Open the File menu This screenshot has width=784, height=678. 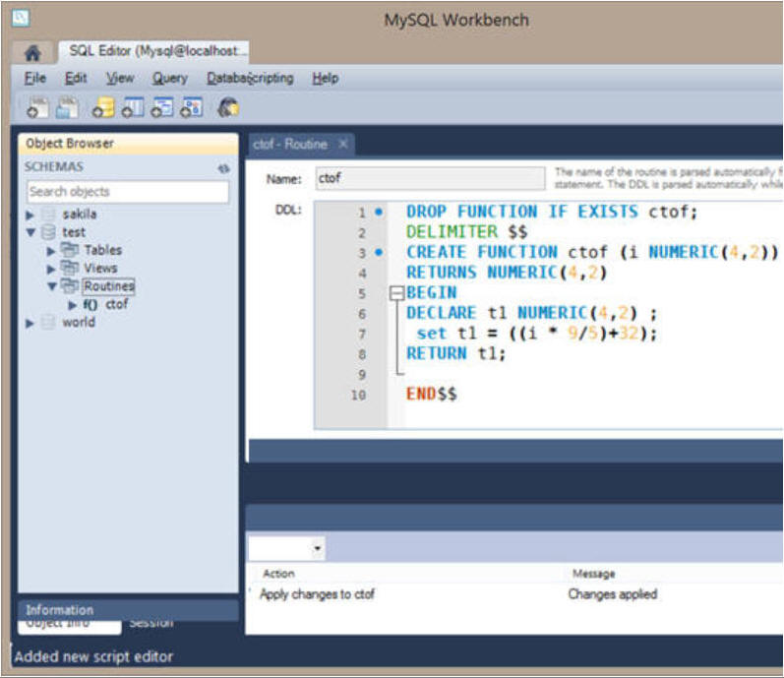click(35, 79)
